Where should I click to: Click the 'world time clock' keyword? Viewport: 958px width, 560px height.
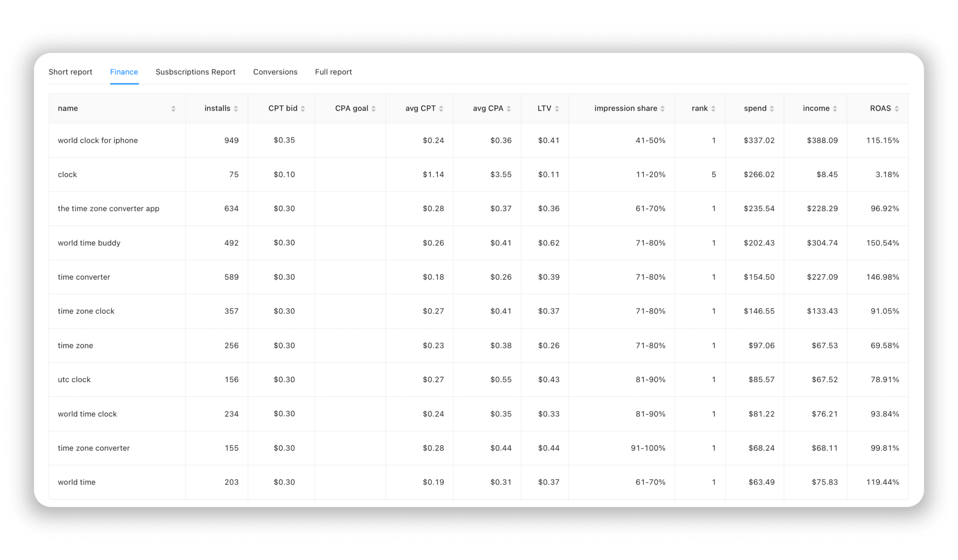[87, 414]
